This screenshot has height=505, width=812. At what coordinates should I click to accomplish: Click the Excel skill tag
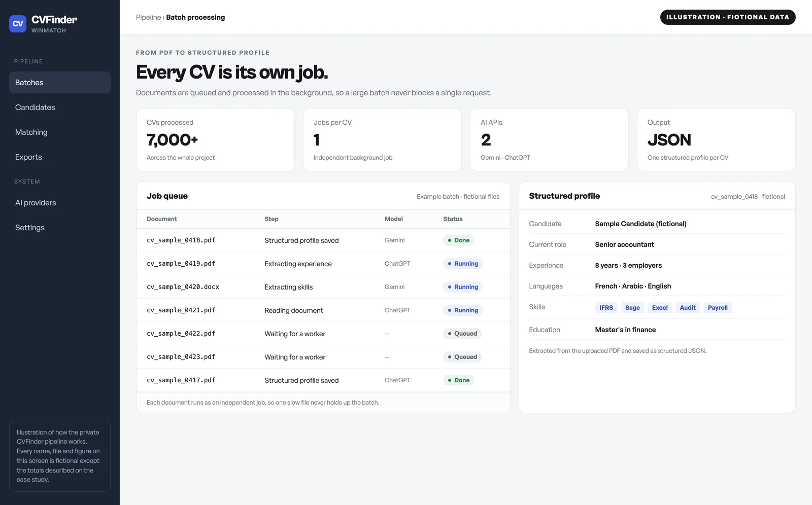(x=660, y=308)
